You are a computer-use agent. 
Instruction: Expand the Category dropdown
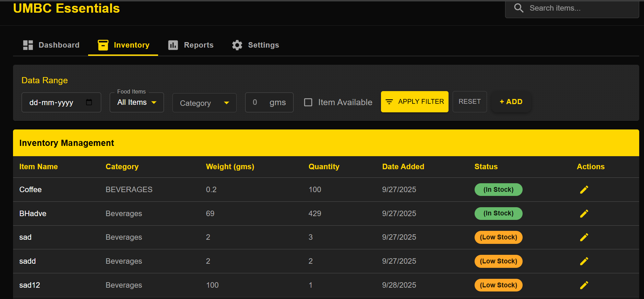(x=204, y=103)
